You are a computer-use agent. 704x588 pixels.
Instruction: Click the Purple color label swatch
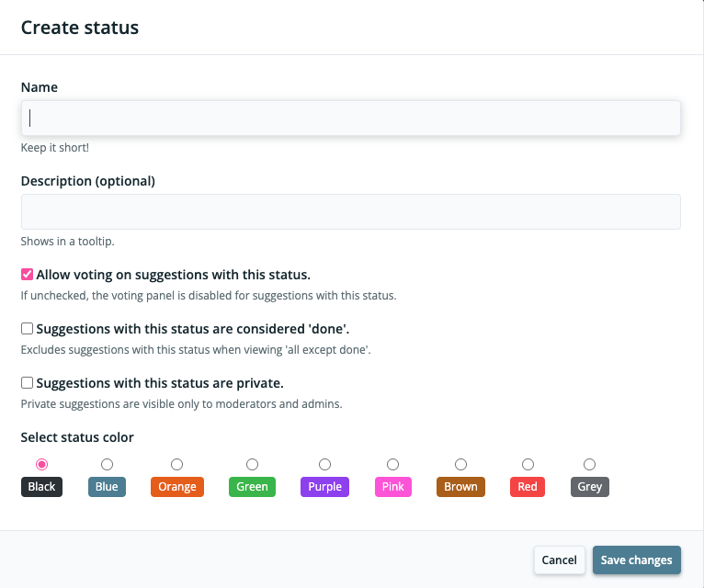pyautogui.click(x=324, y=487)
